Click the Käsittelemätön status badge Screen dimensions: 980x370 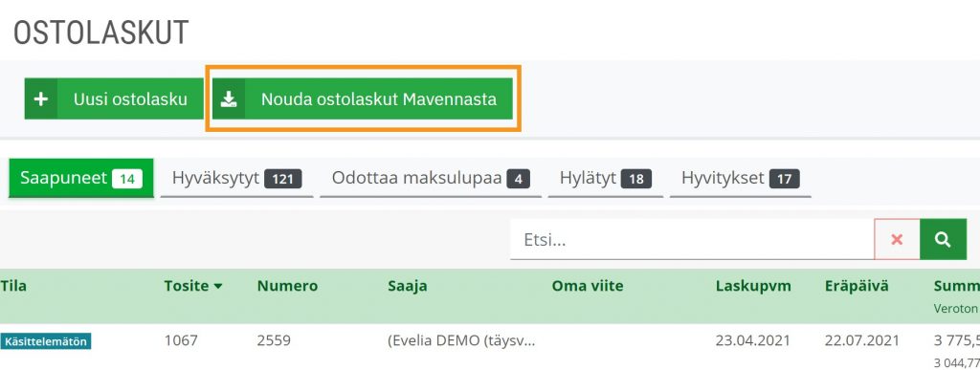click(x=46, y=341)
